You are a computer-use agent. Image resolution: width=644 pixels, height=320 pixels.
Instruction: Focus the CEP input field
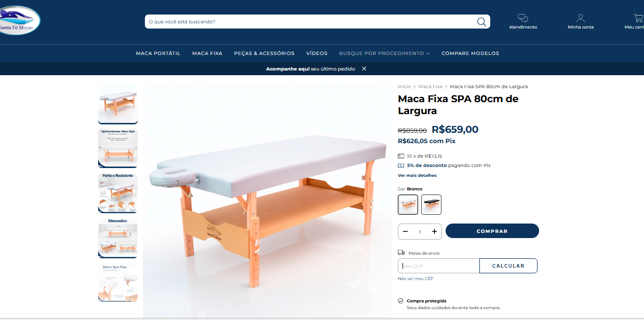tap(438, 266)
